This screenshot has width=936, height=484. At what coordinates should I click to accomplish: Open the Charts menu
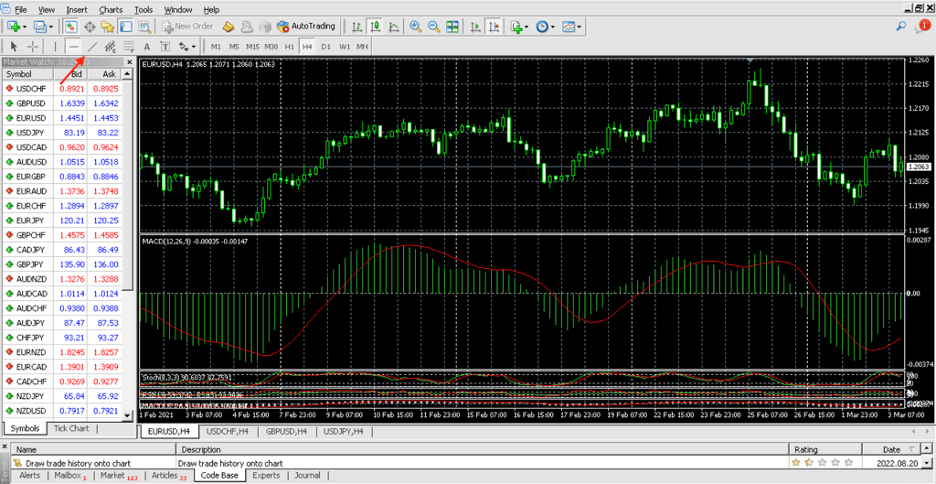click(x=111, y=9)
